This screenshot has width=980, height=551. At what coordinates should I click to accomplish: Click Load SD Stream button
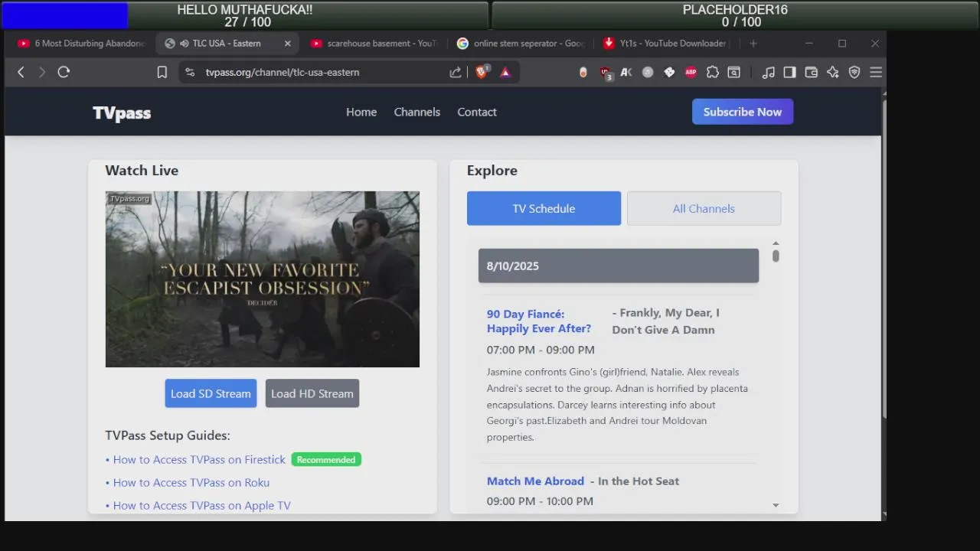pyautogui.click(x=211, y=393)
